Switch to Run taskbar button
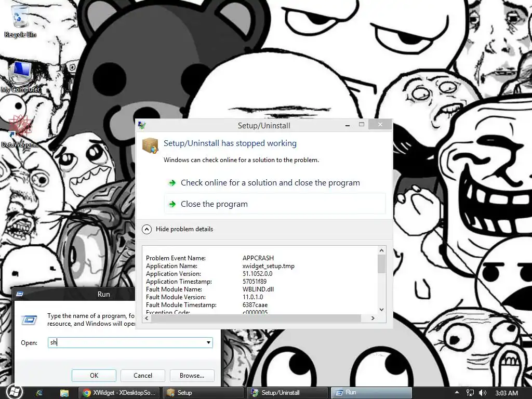The image size is (532, 399). 371,393
